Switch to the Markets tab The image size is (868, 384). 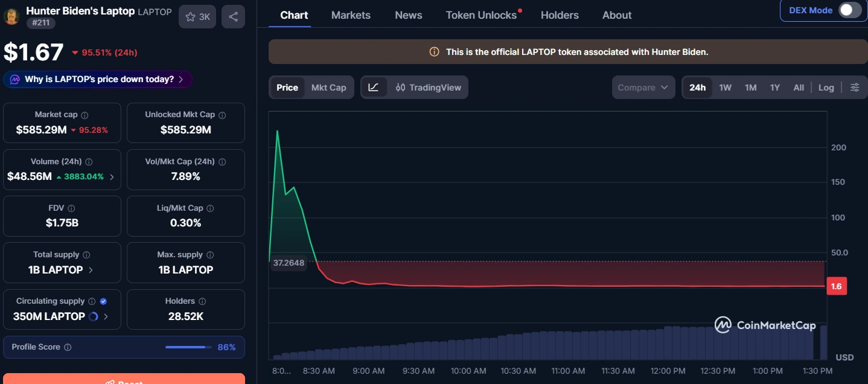(x=351, y=15)
